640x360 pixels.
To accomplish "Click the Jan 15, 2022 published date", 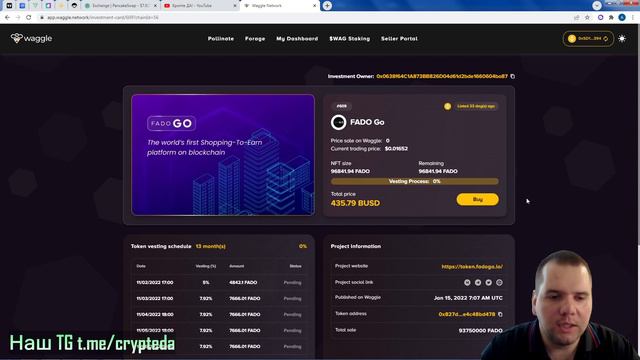I will (x=468, y=298).
